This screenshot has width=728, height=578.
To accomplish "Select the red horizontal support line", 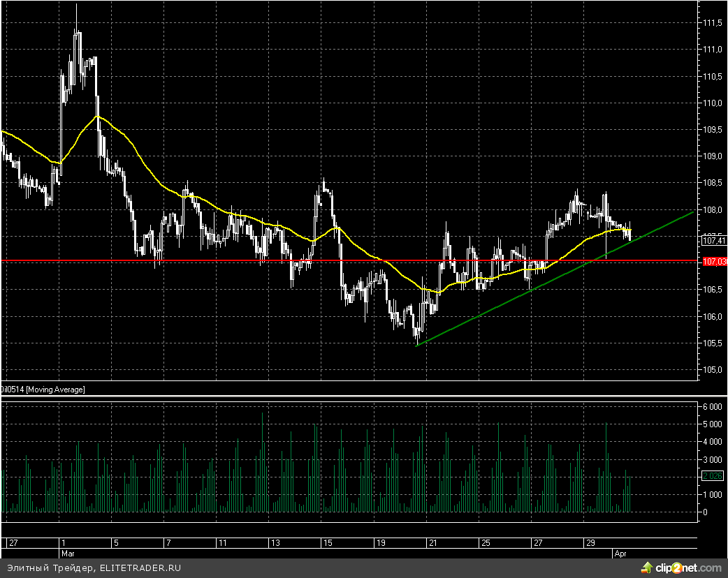I will (210, 260).
